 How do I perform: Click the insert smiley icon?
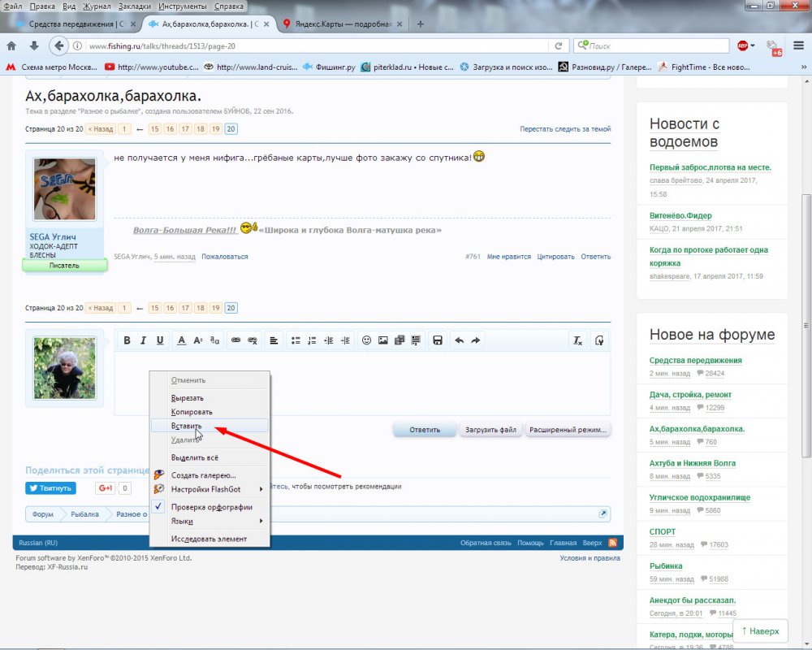click(x=366, y=340)
